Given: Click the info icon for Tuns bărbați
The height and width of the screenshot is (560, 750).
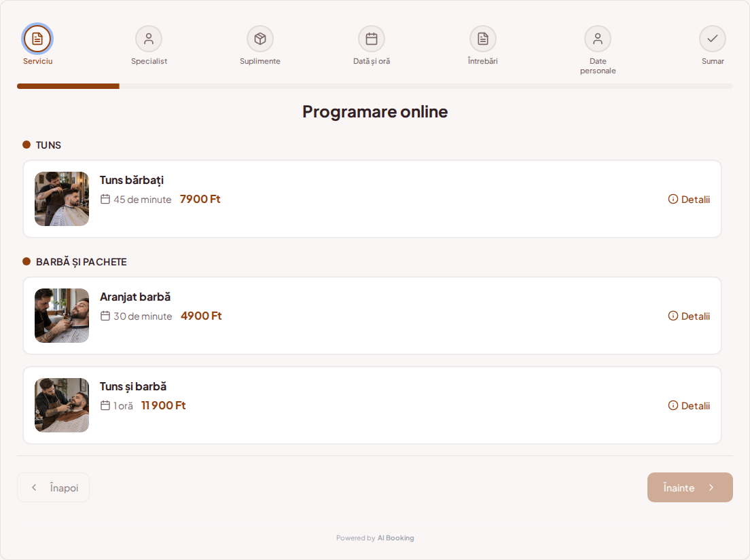Looking at the screenshot, I should pos(673,200).
